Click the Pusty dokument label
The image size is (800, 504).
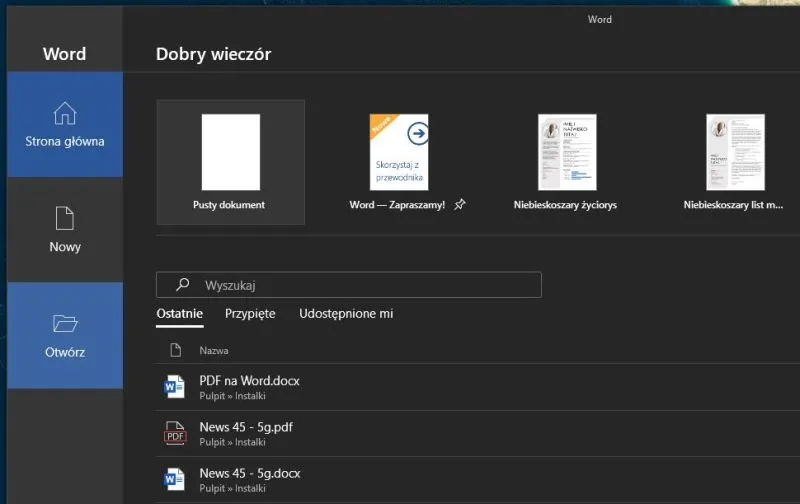coord(229,205)
